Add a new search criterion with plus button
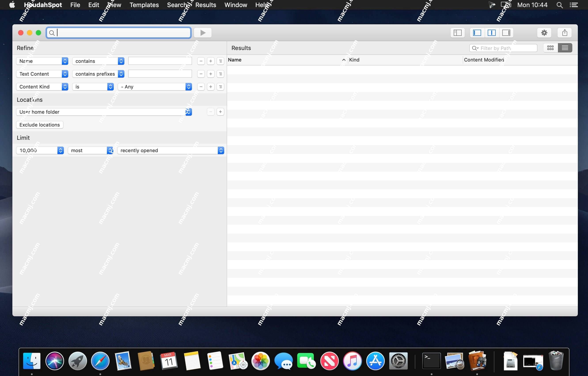Viewport: 588px width, 376px height. 210,61
